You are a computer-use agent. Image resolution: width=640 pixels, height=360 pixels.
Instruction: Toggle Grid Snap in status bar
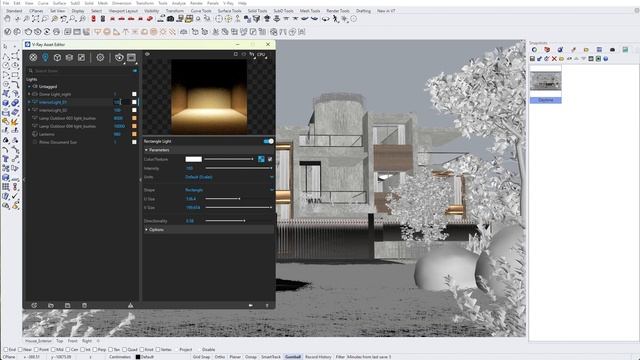pos(201,357)
